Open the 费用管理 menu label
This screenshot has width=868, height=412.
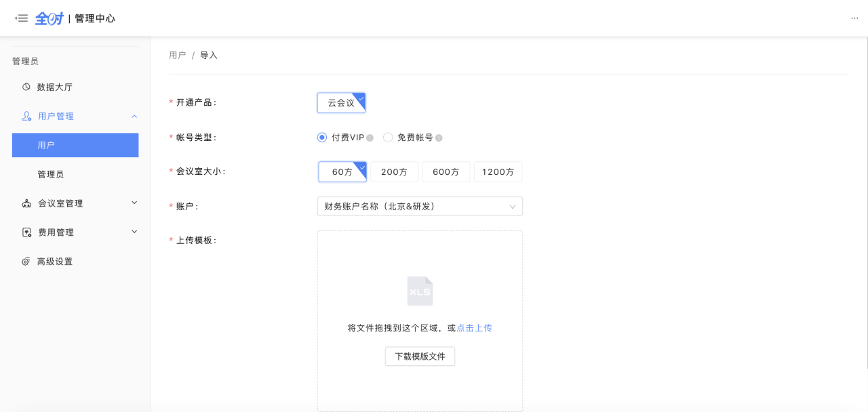56,232
